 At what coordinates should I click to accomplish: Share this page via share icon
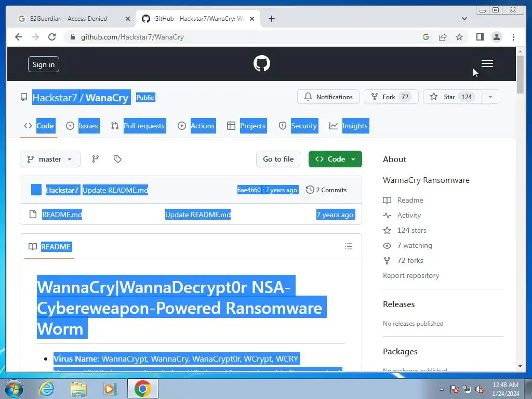(x=443, y=37)
